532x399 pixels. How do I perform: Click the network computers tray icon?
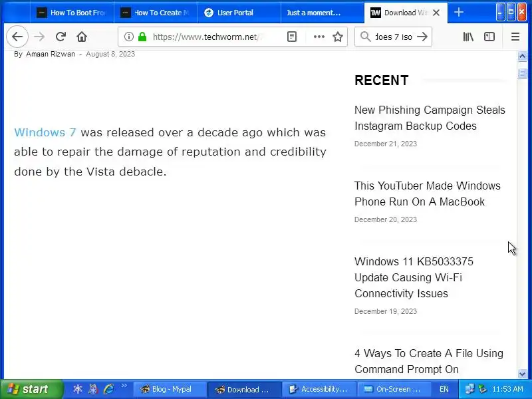[469, 389]
